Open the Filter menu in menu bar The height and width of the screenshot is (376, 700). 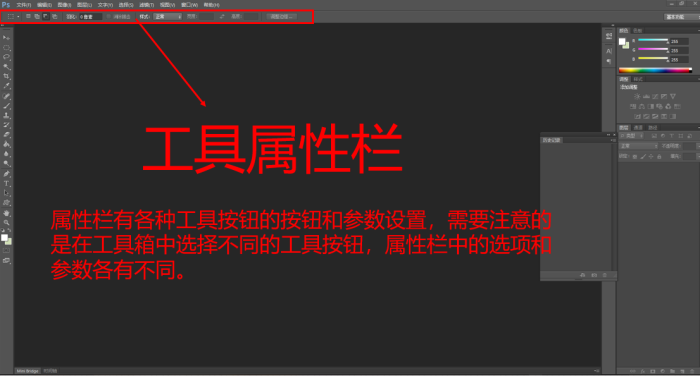click(146, 5)
